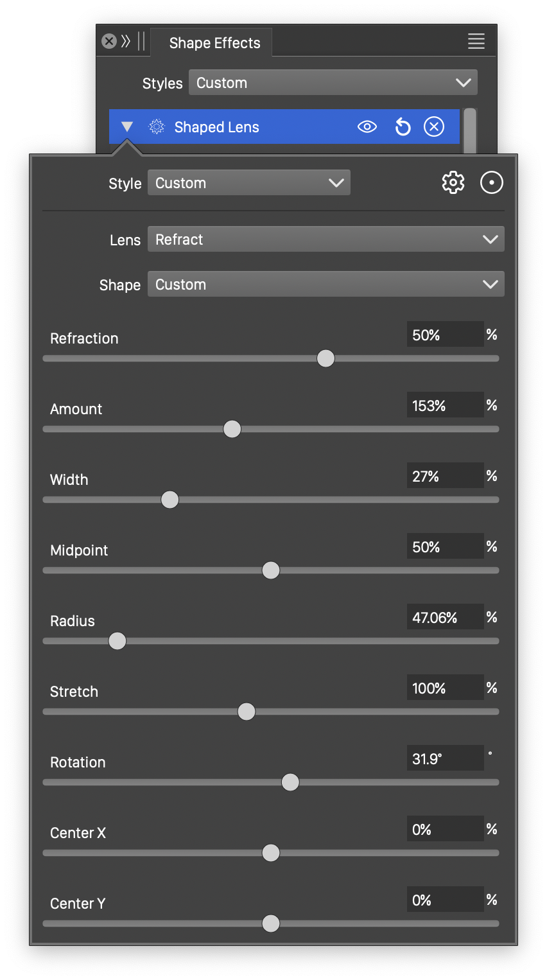The height and width of the screenshot is (980, 547).
Task: Open the Lens Refract dropdown
Action: click(x=326, y=240)
